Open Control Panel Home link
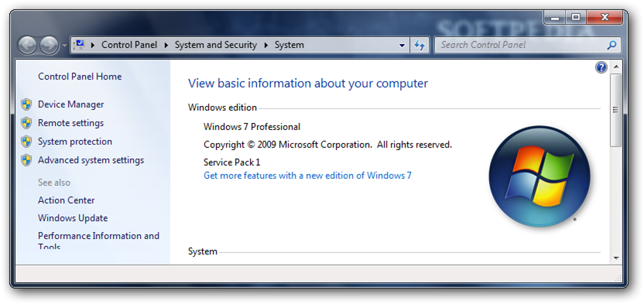Viewport: 644px width, 304px height. (80, 76)
